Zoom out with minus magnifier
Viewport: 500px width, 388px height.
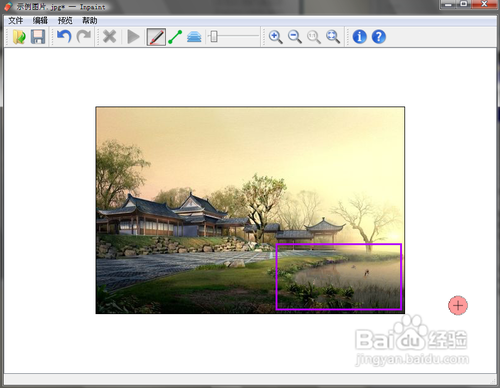[295, 37]
